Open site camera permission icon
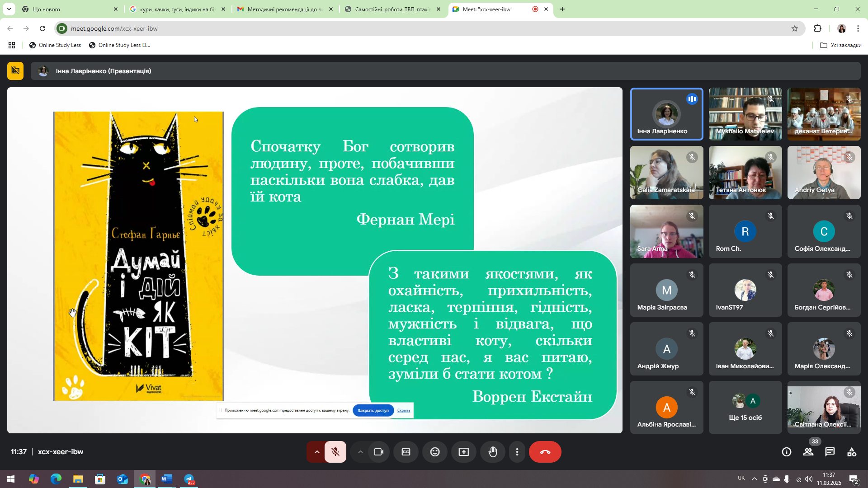This screenshot has width=868, height=488. [62, 28]
